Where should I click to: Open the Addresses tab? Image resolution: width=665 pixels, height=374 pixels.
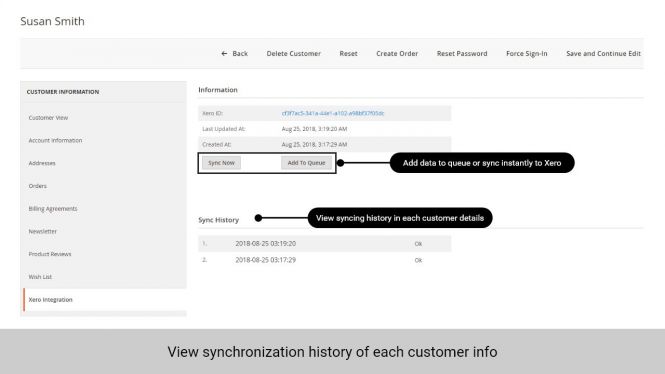click(x=42, y=163)
